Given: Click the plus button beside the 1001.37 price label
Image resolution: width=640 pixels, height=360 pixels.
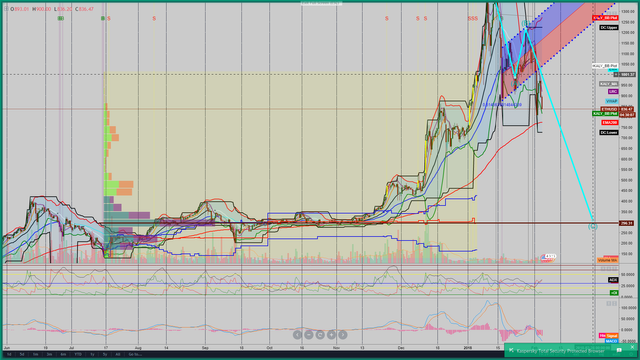Looking at the screenshot, I should click(616, 74).
